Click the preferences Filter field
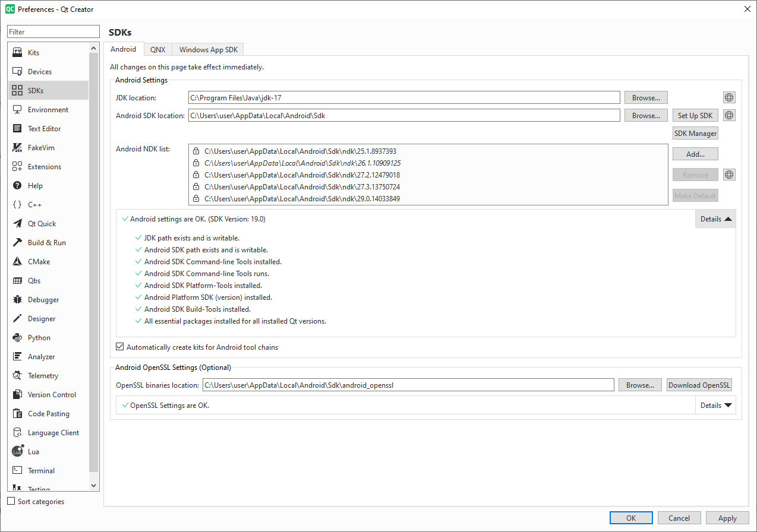The width and height of the screenshot is (757, 532). pos(53,31)
